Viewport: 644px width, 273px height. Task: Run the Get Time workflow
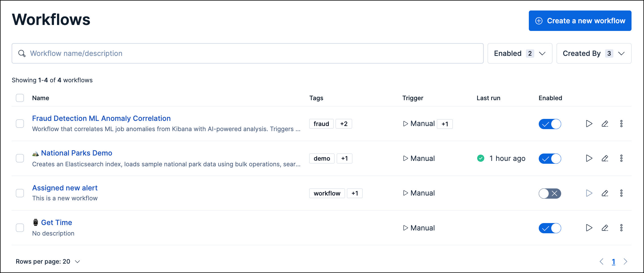coord(589,228)
